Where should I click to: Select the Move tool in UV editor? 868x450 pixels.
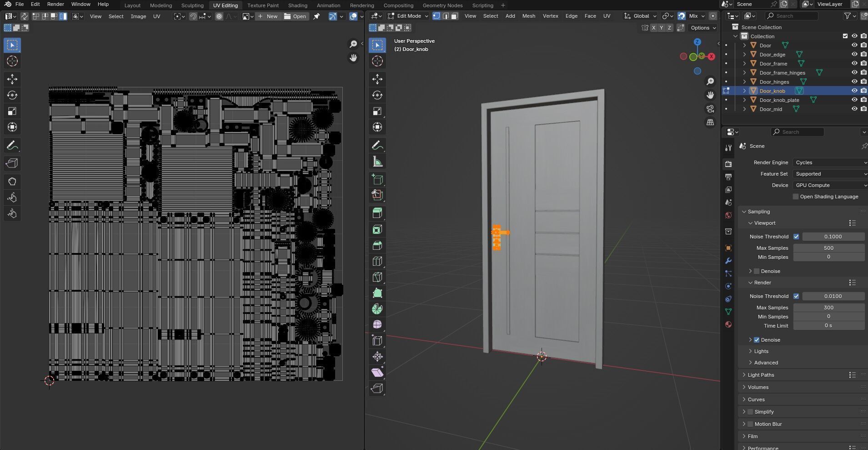point(12,79)
